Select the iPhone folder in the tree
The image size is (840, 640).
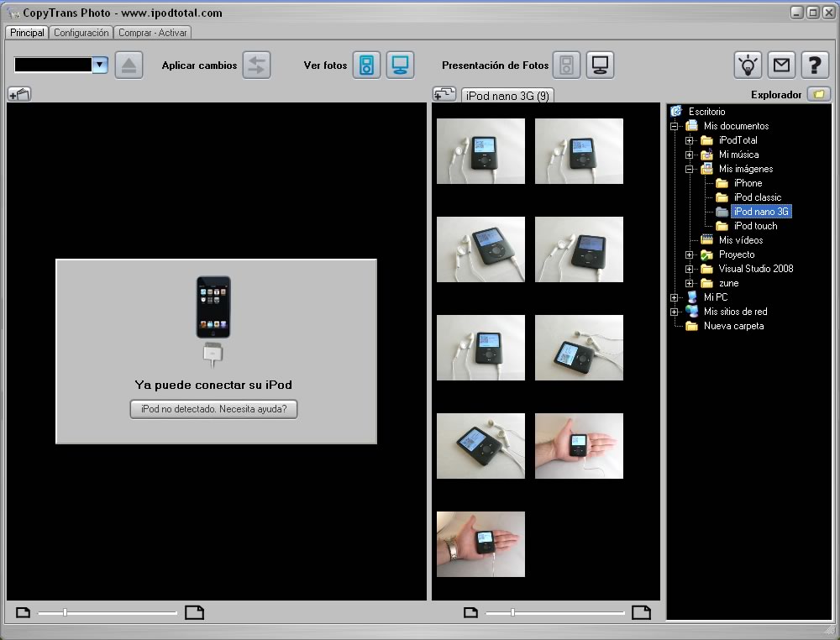coord(748,182)
